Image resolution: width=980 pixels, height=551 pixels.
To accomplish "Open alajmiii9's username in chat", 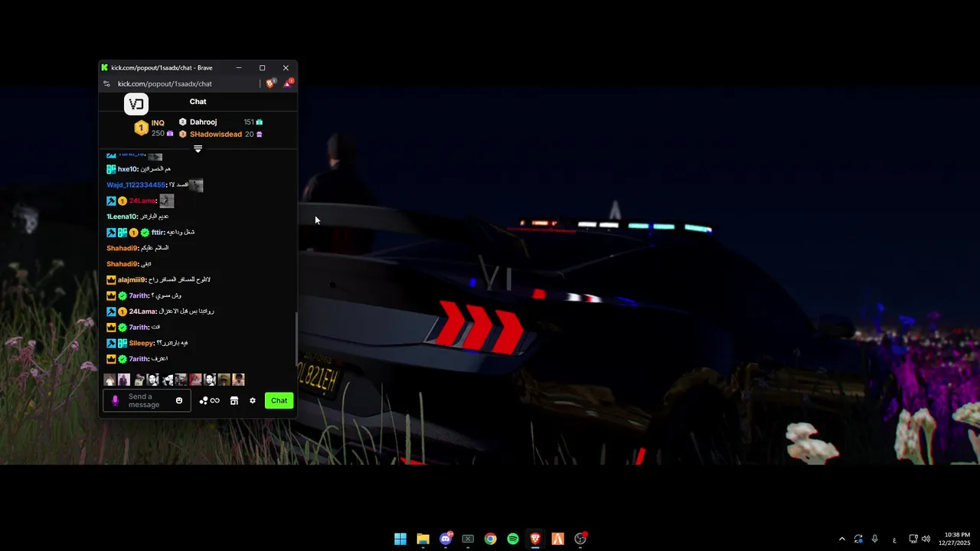I will [x=132, y=280].
